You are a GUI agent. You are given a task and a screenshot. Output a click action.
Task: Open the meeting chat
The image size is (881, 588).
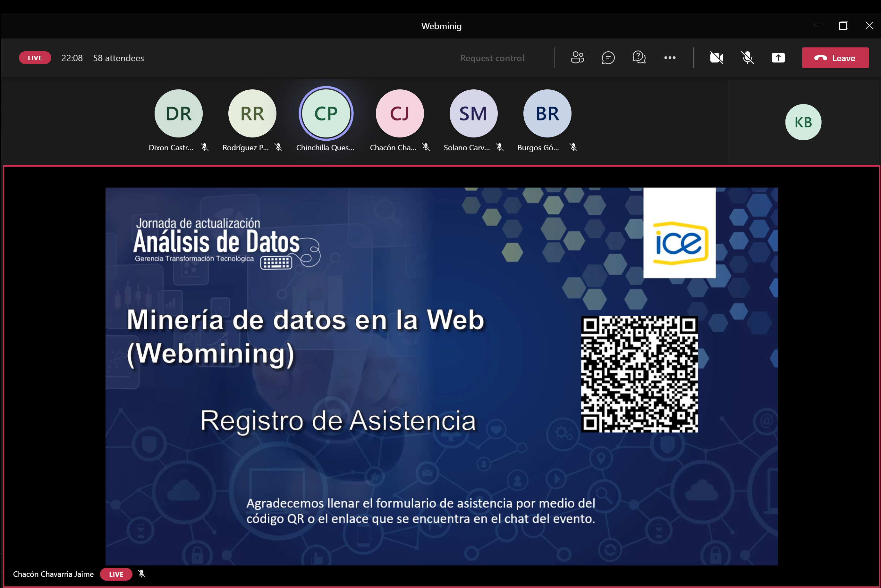coord(608,58)
